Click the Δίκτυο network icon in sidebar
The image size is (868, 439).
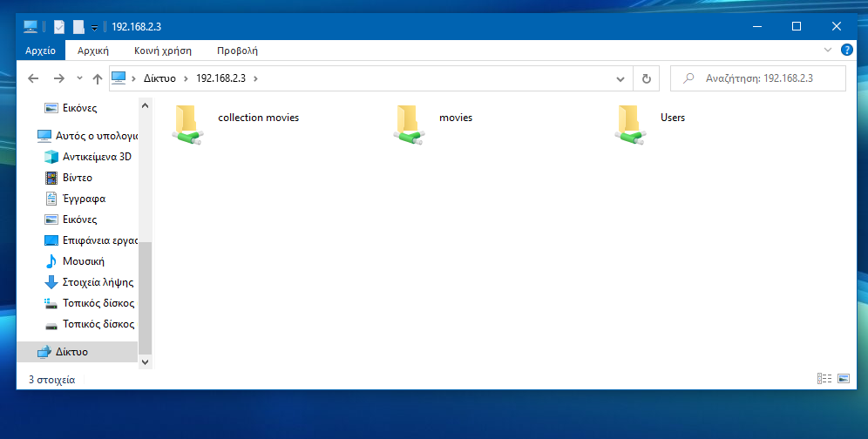(x=44, y=352)
